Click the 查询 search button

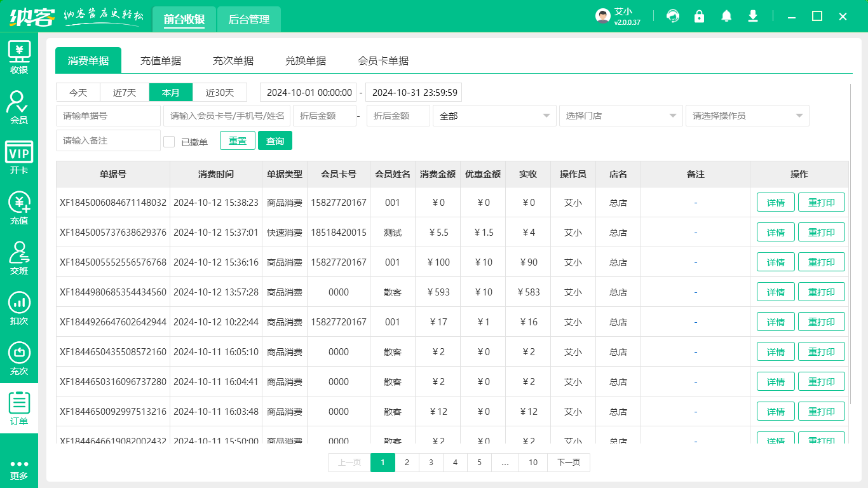tap(275, 140)
